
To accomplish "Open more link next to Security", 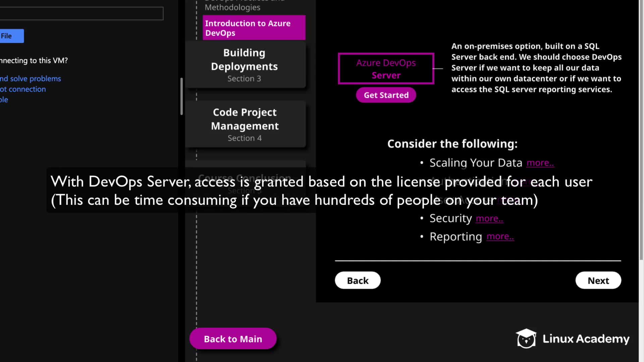I will pos(489,219).
